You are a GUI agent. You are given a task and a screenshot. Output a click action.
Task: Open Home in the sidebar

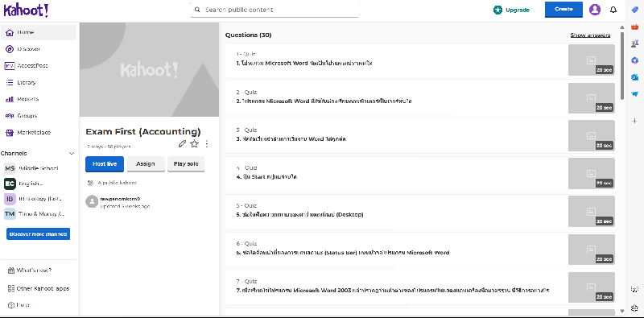tap(39, 32)
